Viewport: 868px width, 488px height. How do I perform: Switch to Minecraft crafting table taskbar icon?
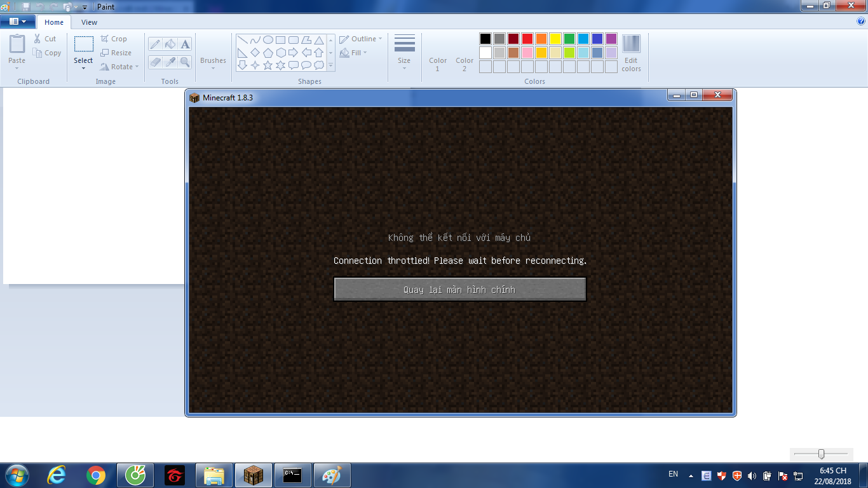(254, 475)
